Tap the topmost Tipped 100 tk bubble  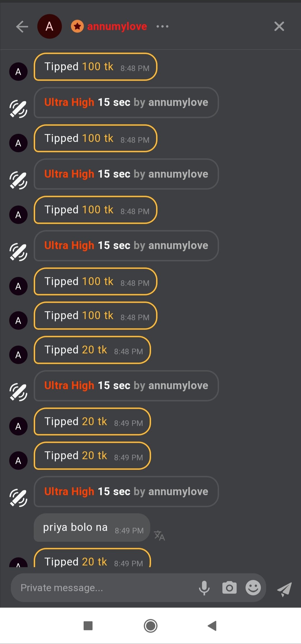click(95, 67)
